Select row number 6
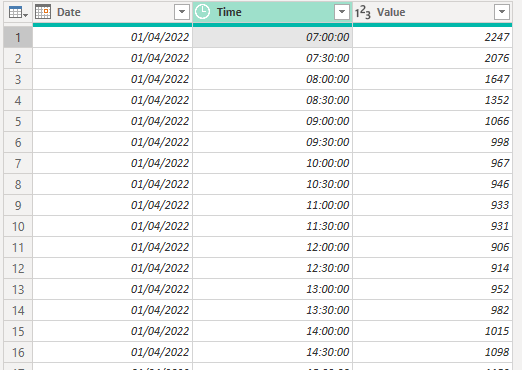 18,142
